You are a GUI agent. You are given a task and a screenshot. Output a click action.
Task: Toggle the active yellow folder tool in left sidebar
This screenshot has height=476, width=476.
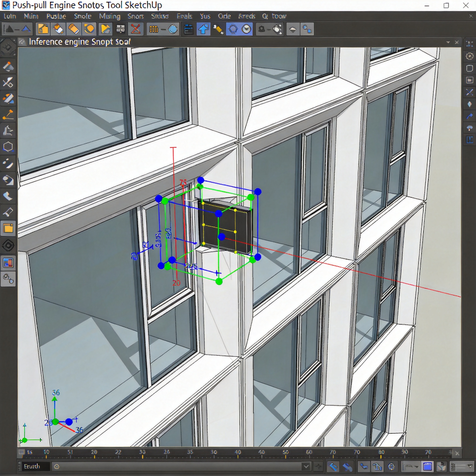(8, 228)
